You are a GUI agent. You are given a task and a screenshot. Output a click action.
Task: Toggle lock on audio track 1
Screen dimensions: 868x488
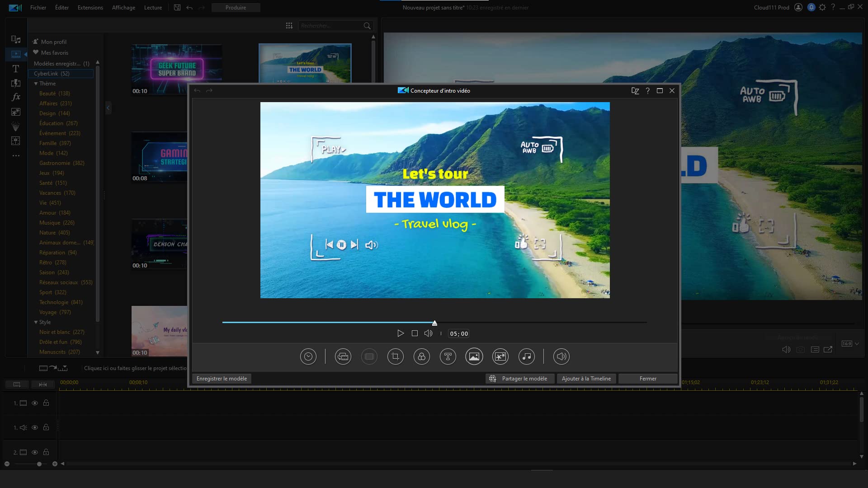tap(46, 427)
